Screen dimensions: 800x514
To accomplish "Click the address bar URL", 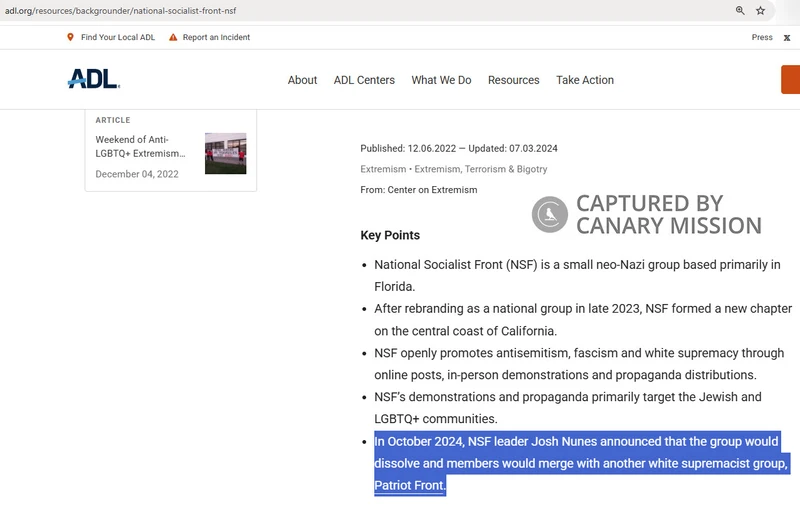I will pyautogui.click(x=120, y=11).
